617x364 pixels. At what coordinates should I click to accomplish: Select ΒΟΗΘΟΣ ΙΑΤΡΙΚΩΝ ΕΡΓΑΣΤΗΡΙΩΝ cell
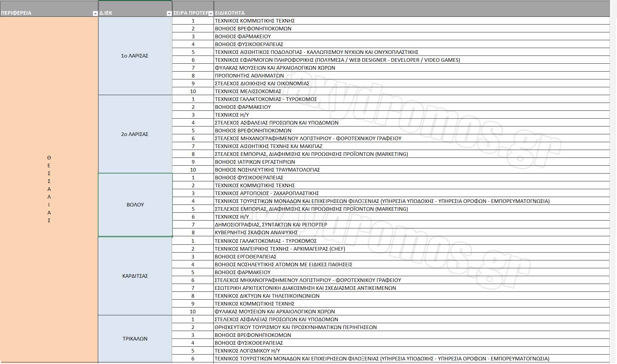pyautogui.click(x=412, y=162)
